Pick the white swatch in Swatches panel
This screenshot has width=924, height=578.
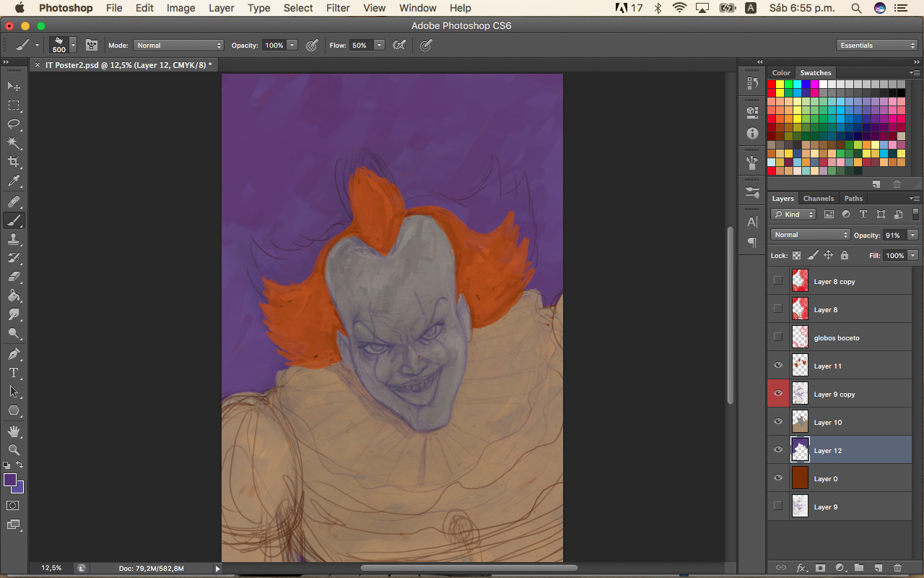(824, 85)
